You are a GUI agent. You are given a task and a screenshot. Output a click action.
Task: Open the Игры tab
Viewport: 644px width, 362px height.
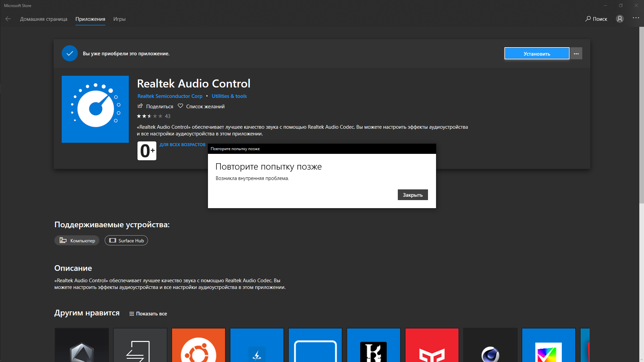(119, 19)
